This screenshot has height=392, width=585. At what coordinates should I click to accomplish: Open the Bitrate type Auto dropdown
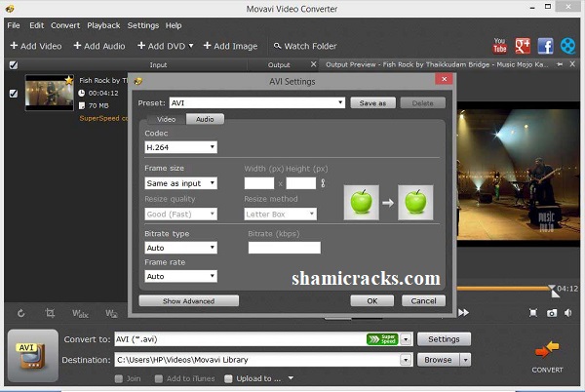pyautogui.click(x=180, y=248)
